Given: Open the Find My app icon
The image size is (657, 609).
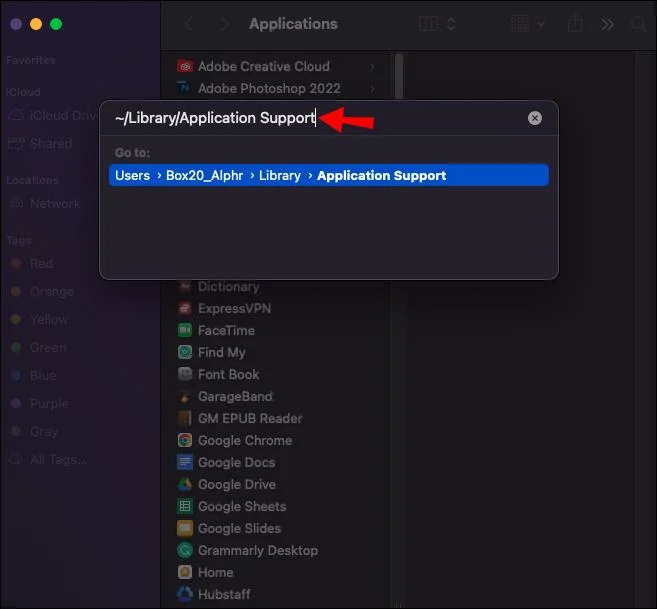Looking at the screenshot, I should point(185,352).
